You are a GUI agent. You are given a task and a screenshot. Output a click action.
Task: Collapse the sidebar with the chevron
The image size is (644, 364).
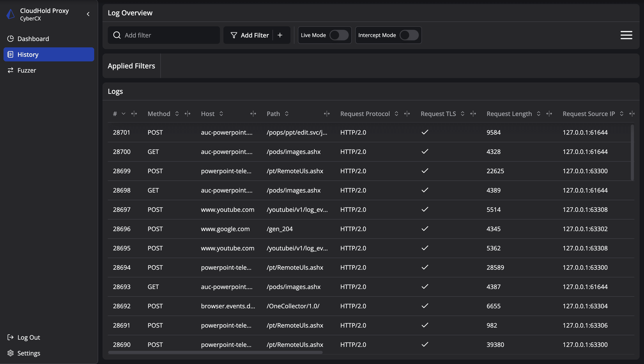coord(88,14)
